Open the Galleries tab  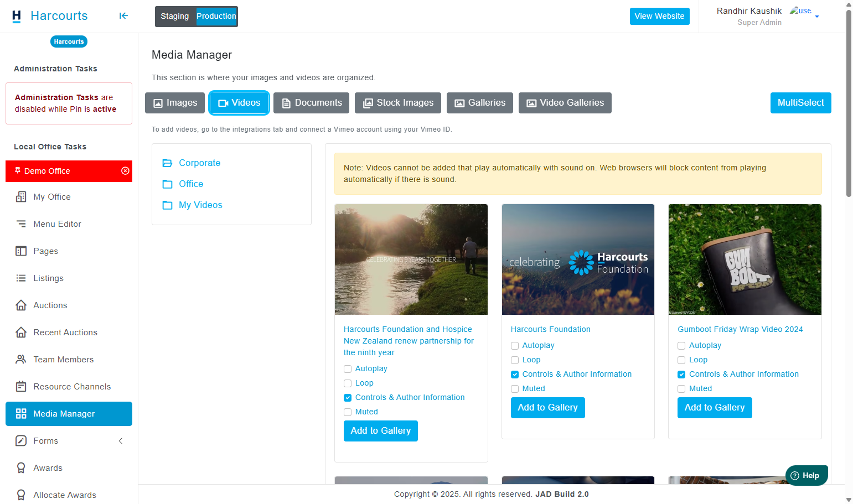click(480, 103)
